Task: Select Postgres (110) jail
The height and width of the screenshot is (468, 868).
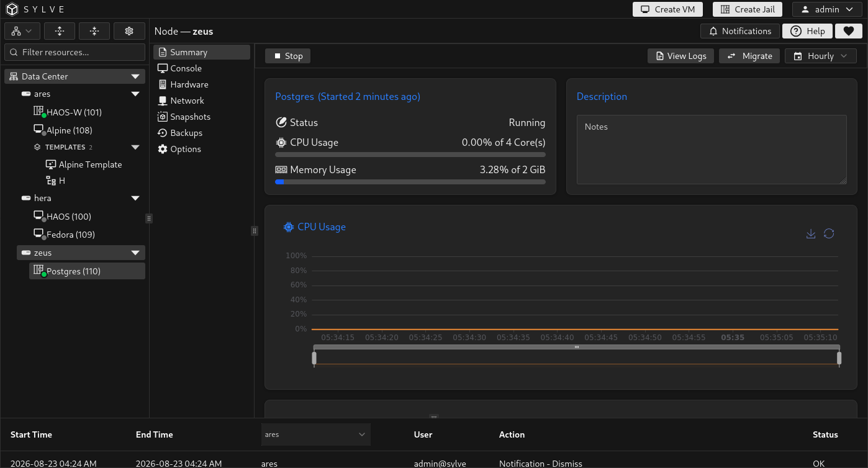Action: [87, 271]
